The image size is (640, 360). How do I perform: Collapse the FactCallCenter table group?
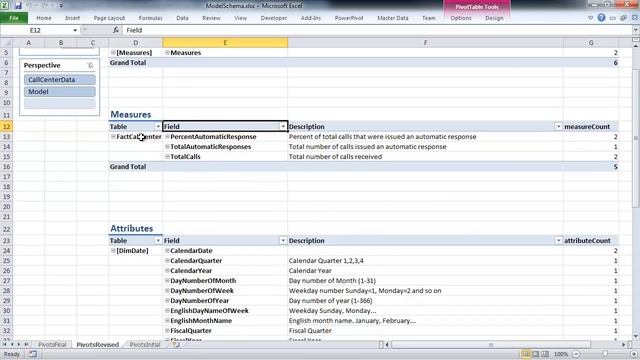pos(113,137)
